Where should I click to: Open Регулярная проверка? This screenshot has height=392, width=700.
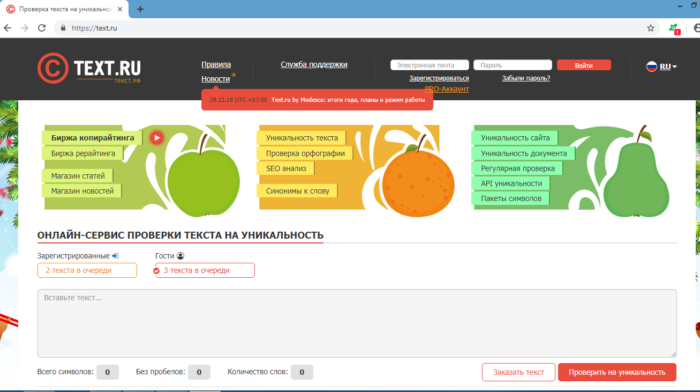tap(518, 168)
